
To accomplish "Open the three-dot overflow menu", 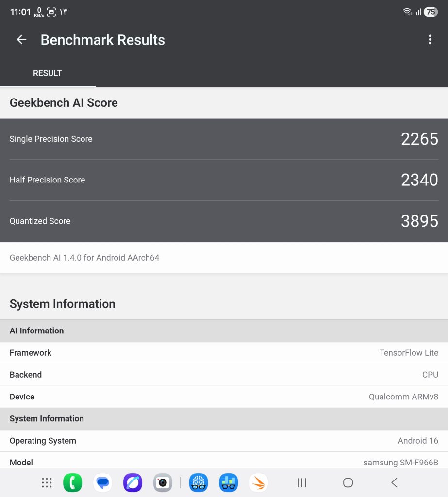I will coord(430,40).
